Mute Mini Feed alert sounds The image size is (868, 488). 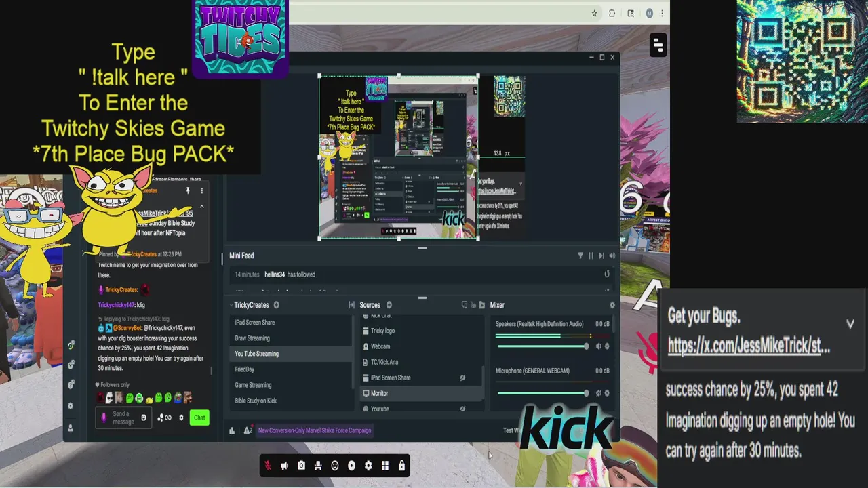[612, 256]
